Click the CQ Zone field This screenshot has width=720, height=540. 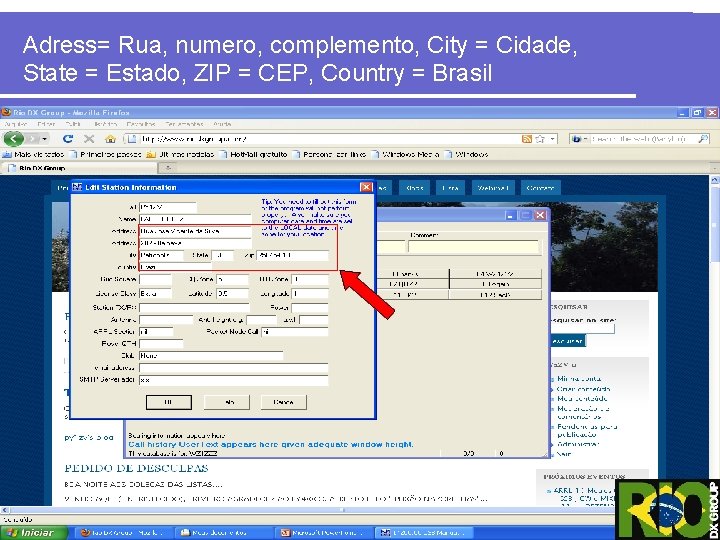[x=232, y=279]
